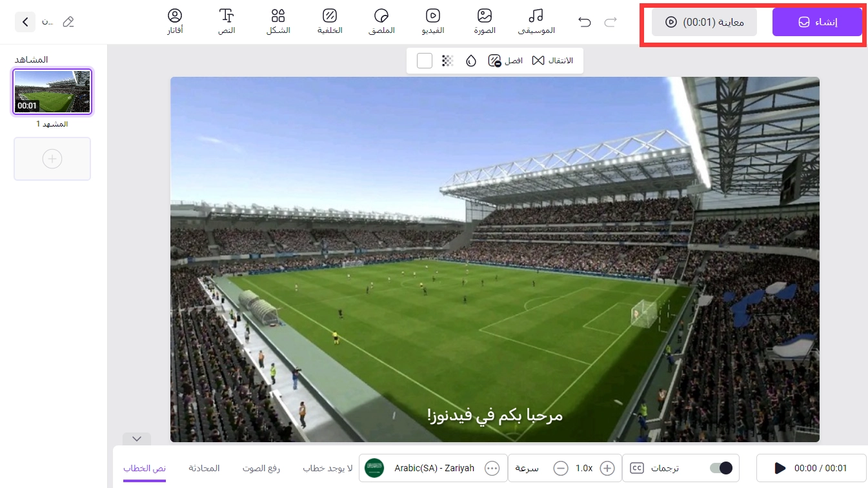Add a new scene with plus
868x488 pixels.
[52, 159]
